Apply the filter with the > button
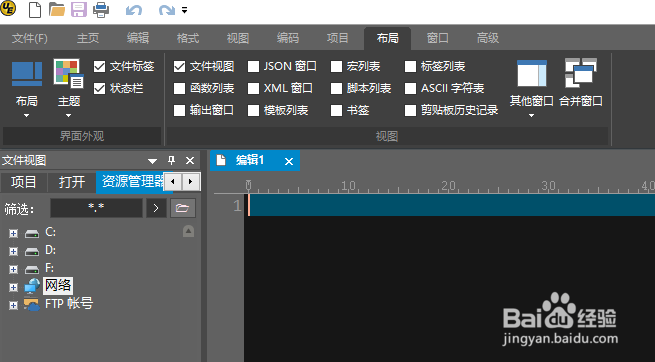This screenshot has height=362, width=655. (156, 208)
